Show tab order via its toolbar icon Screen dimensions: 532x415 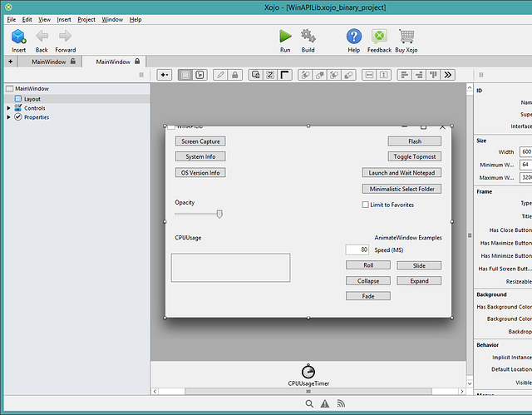[256, 75]
